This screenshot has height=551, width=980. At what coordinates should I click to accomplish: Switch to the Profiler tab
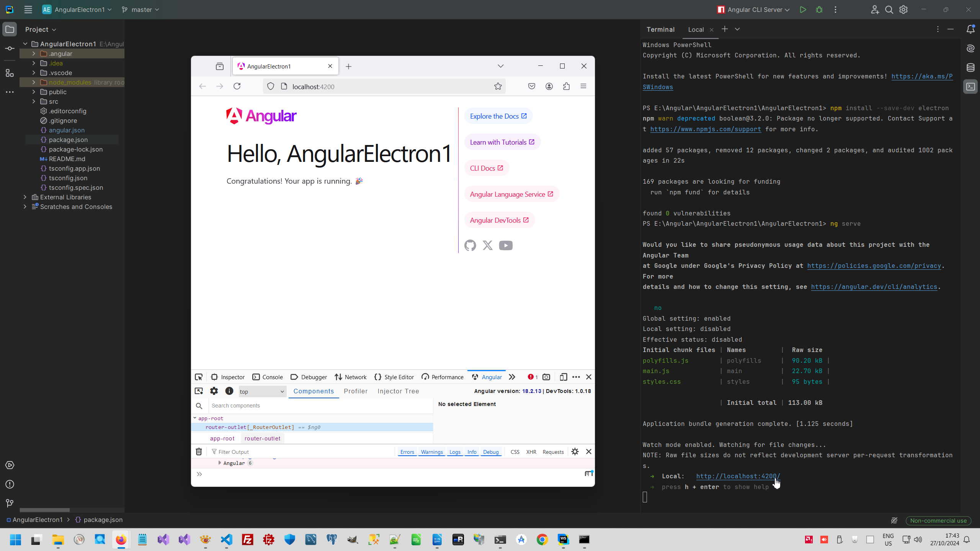(355, 391)
